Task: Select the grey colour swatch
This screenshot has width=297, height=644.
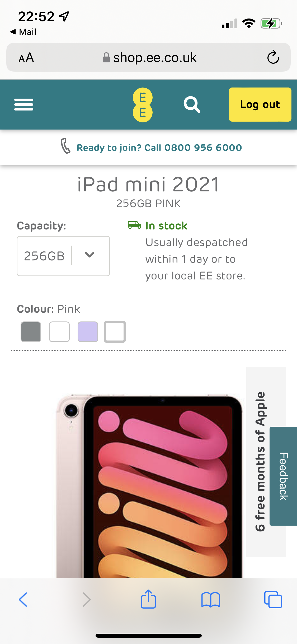Action: [31, 332]
